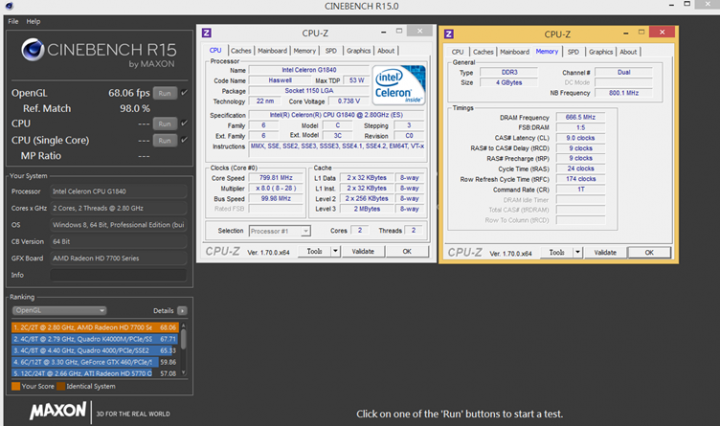720x426 pixels.
Task: Click the DRAM Frequency value 666.5 MHz
Action: (580, 117)
